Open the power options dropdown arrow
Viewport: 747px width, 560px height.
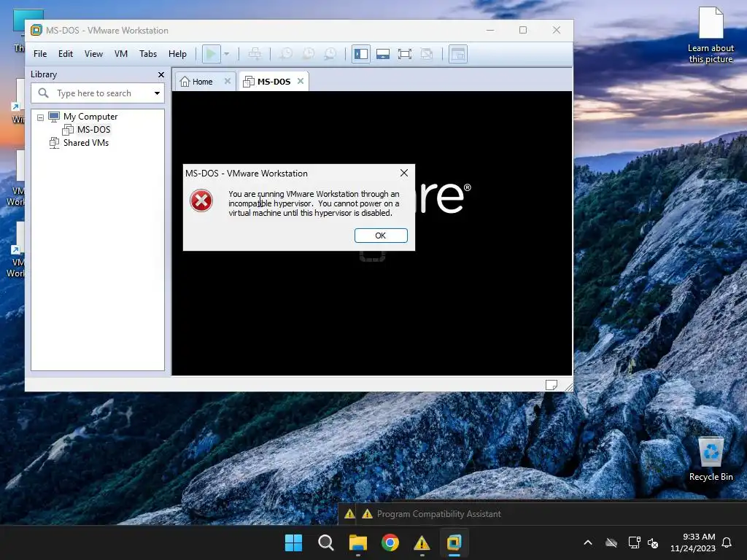click(227, 54)
